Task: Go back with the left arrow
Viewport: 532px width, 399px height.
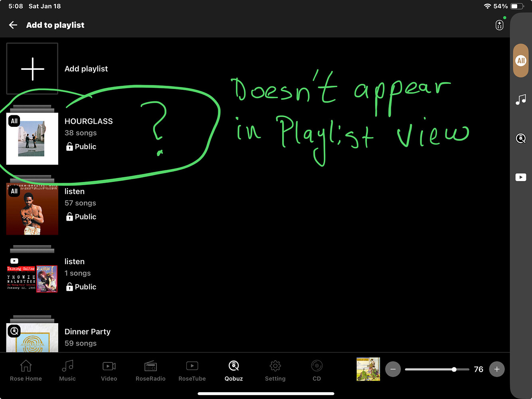Action: coord(13,25)
